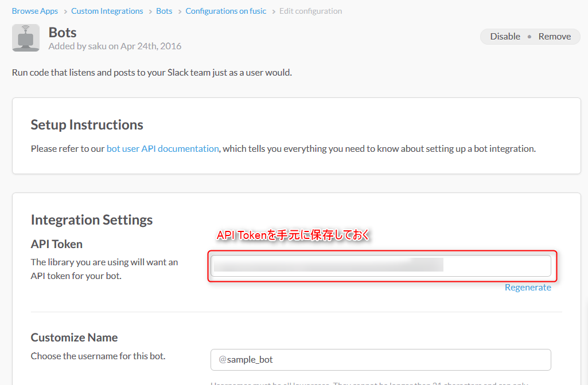588x385 pixels.
Task: Open Browse Apps from the breadcrumb
Action: 34,10
